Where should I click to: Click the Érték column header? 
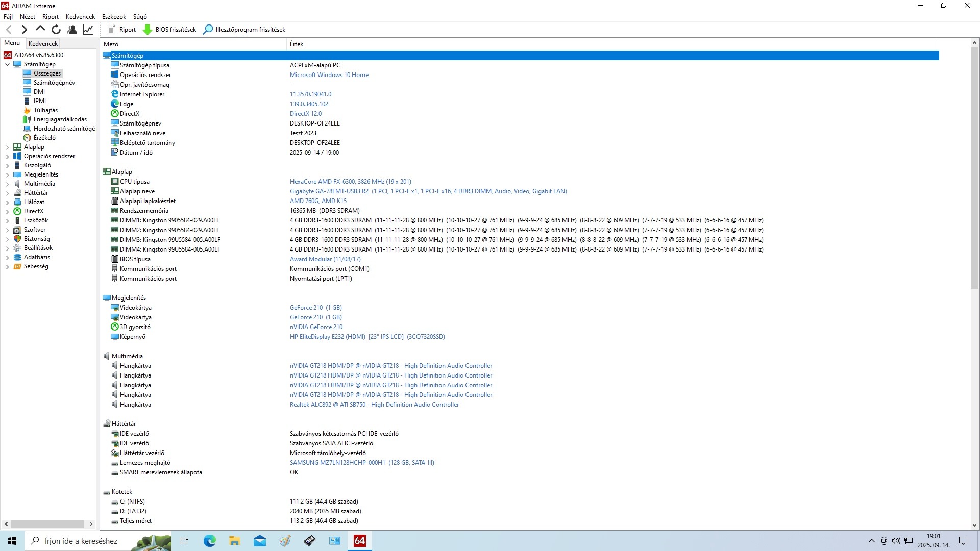point(297,44)
